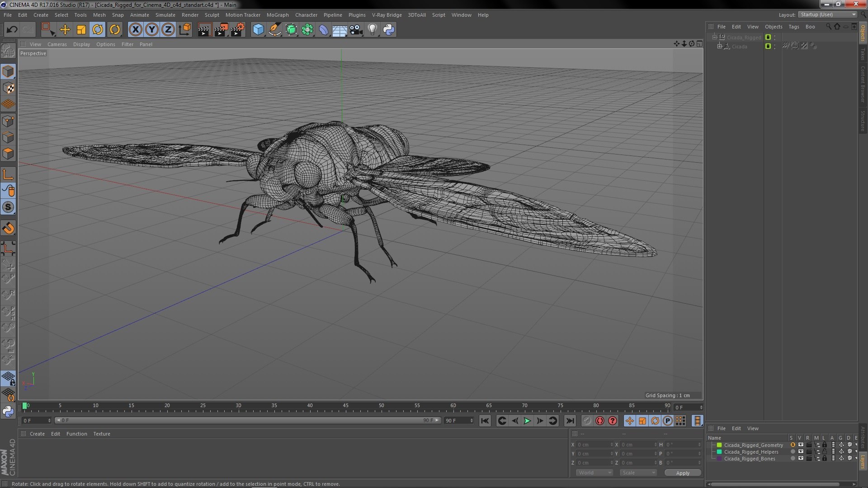Click the end frame 90 F stepper
Viewport: 868px width, 488px height.
pyautogui.click(x=472, y=421)
